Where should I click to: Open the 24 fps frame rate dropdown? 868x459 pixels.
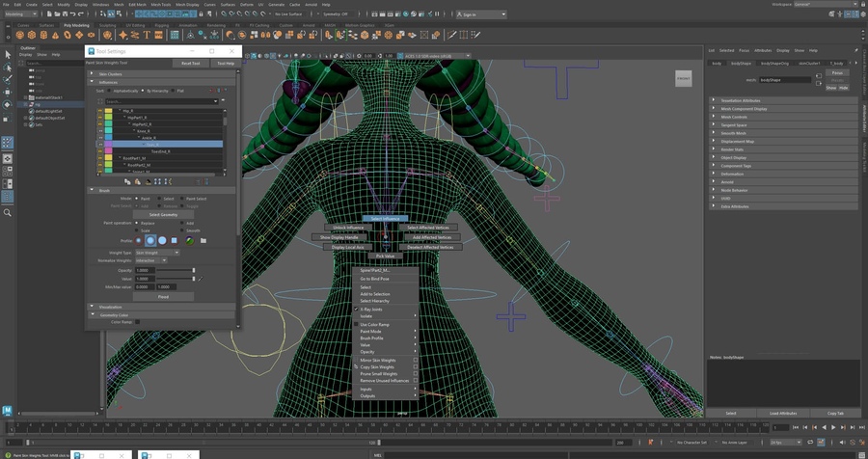[x=787, y=443]
